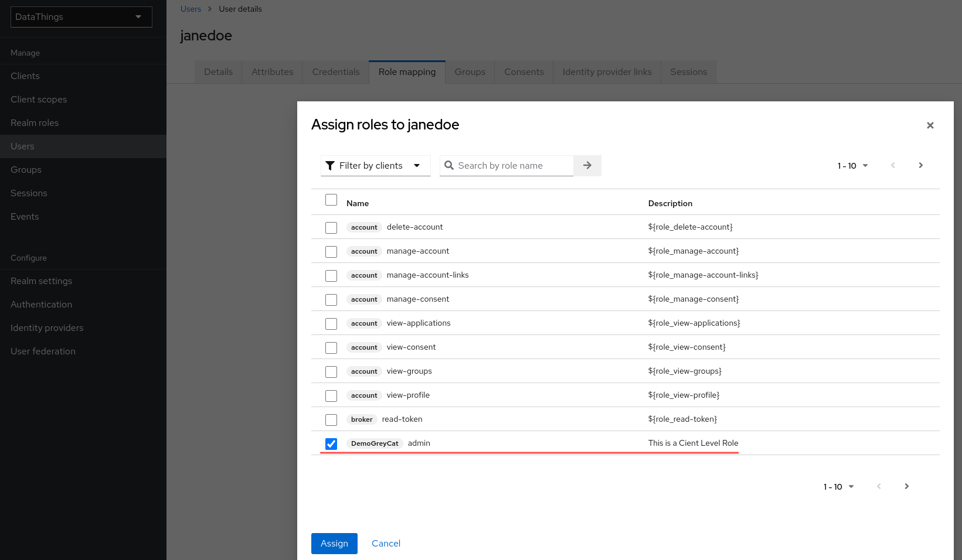
Task: Close the Assign roles dialog
Action: tap(930, 125)
